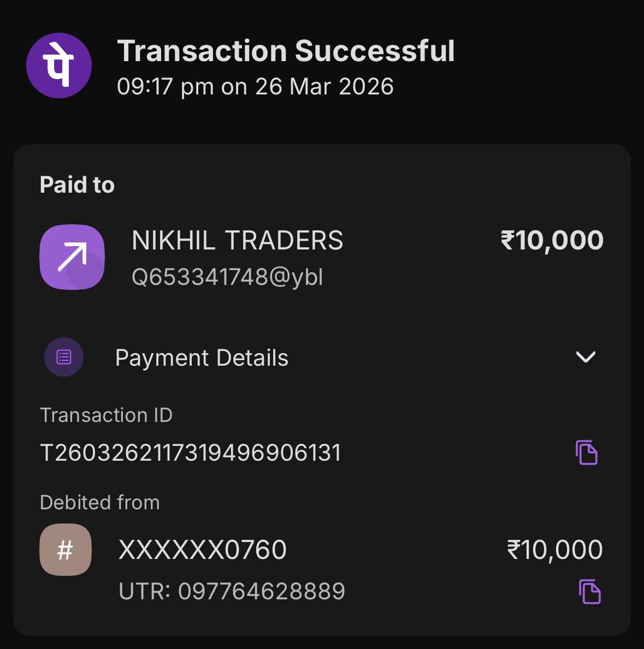Click the UPI ID Q653341748@ybl
Screen dimensions: 644x649
click(227, 277)
